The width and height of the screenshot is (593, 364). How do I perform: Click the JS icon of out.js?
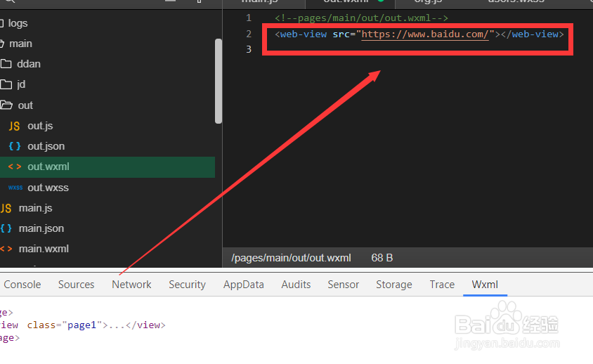[x=14, y=126]
